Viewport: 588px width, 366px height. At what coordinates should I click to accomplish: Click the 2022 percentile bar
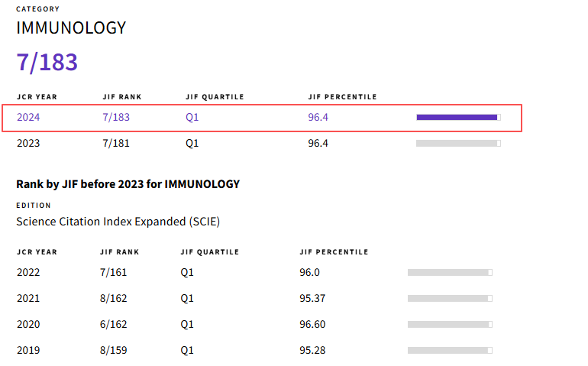click(x=450, y=272)
